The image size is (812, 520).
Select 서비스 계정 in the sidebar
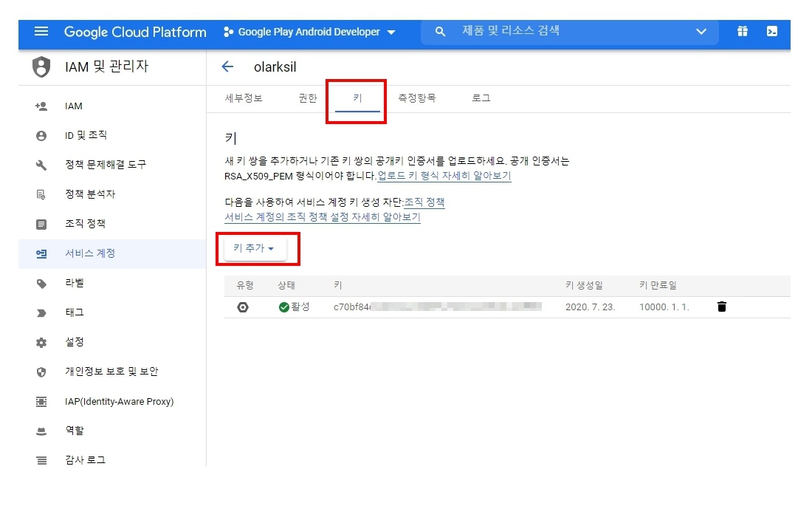point(90,253)
